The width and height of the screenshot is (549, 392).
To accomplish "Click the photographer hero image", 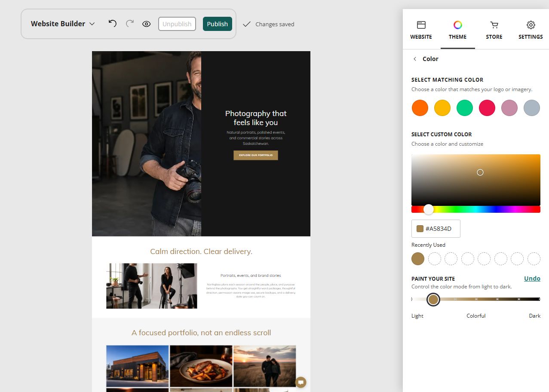I will pos(147,144).
